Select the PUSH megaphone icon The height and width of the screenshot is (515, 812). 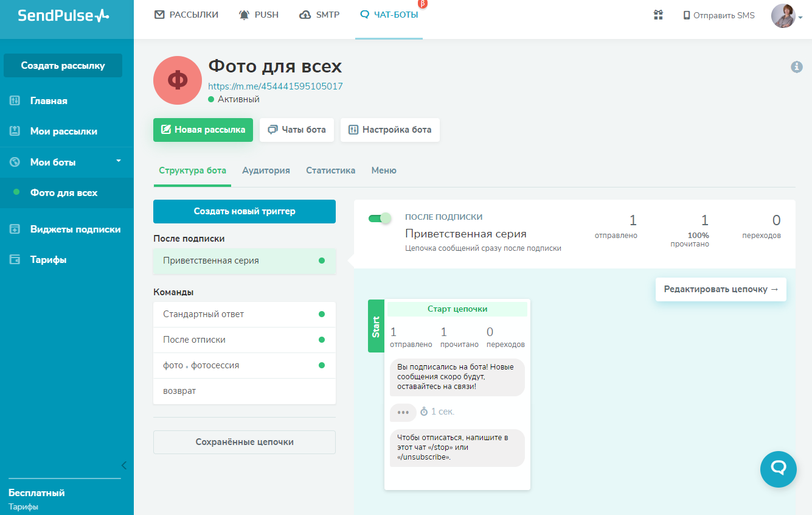[x=243, y=14]
